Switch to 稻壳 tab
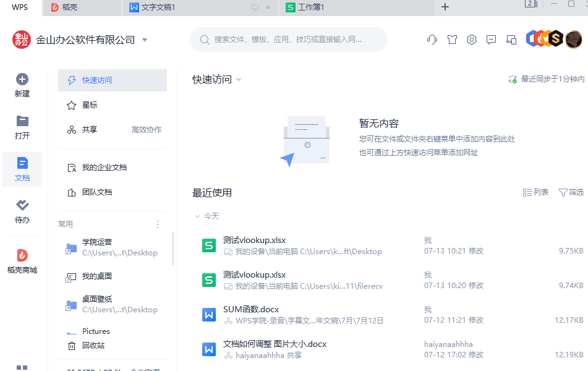The image size is (588, 371). pyautogui.click(x=82, y=7)
